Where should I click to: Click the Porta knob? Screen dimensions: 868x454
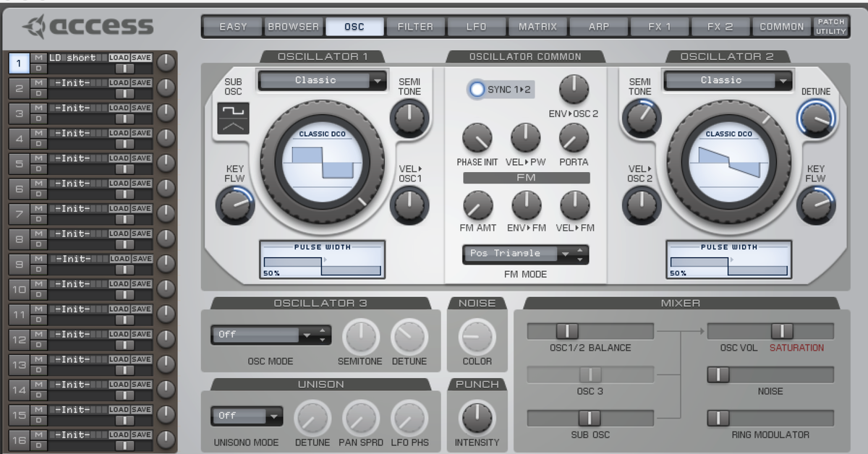[574, 137]
